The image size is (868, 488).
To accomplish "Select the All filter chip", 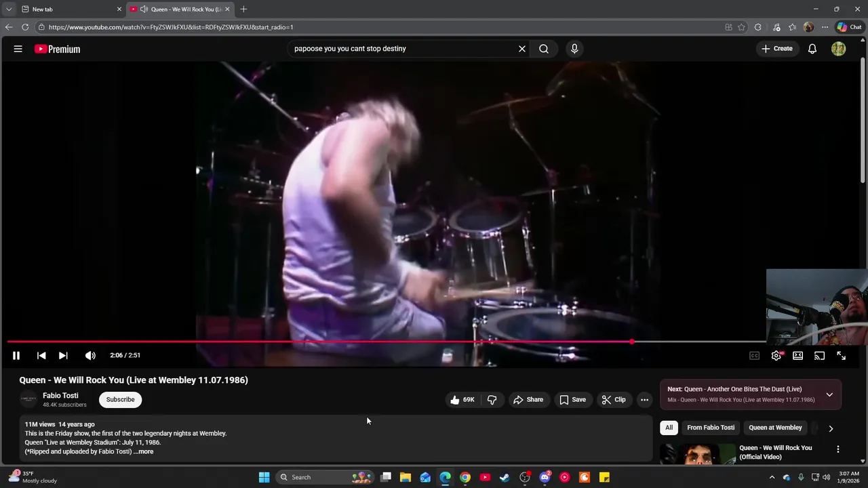I will tap(669, 428).
